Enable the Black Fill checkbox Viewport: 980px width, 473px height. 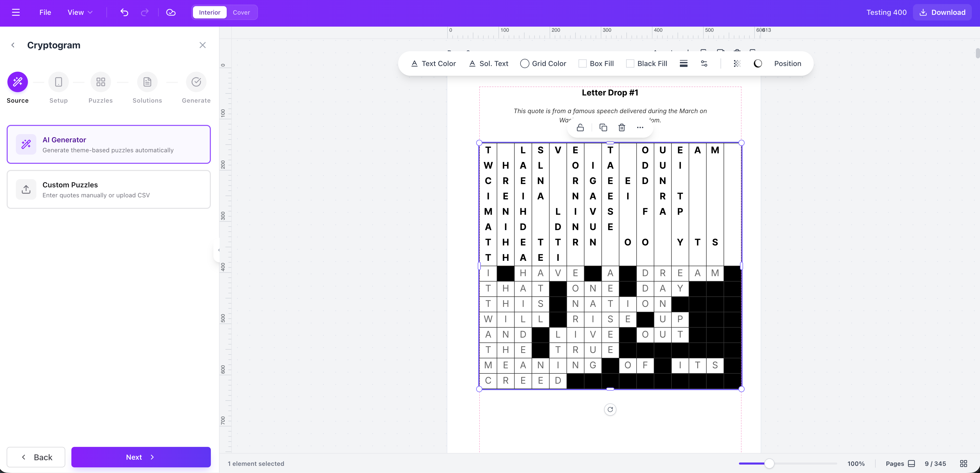pos(630,63)
